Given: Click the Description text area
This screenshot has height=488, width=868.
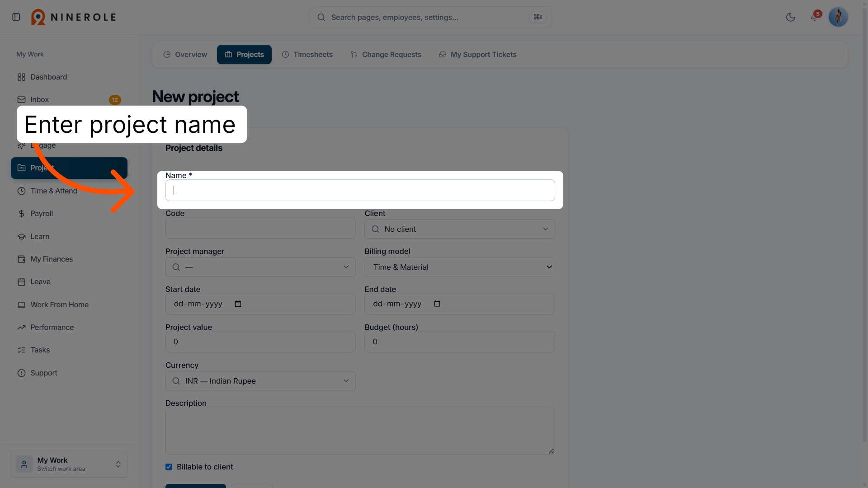Looking at the screenshot, I should pos(360,431).
